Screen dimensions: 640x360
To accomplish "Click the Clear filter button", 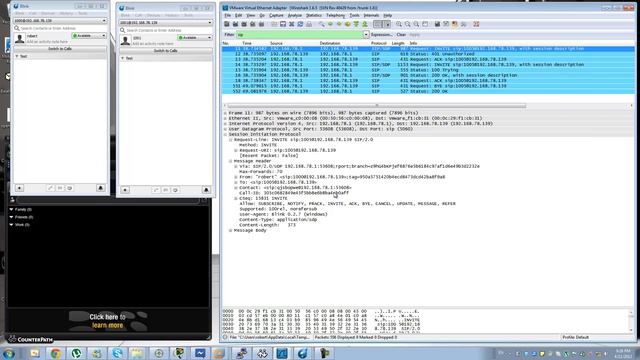I will tap(401, 35).
